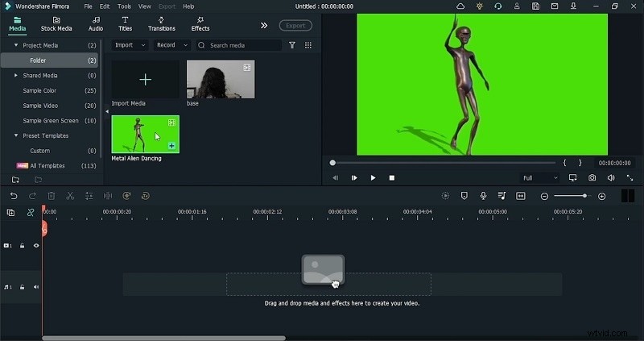Switch to the Transitions tab
The width and height of the screenshot is (644, 341).
[162, 24]
